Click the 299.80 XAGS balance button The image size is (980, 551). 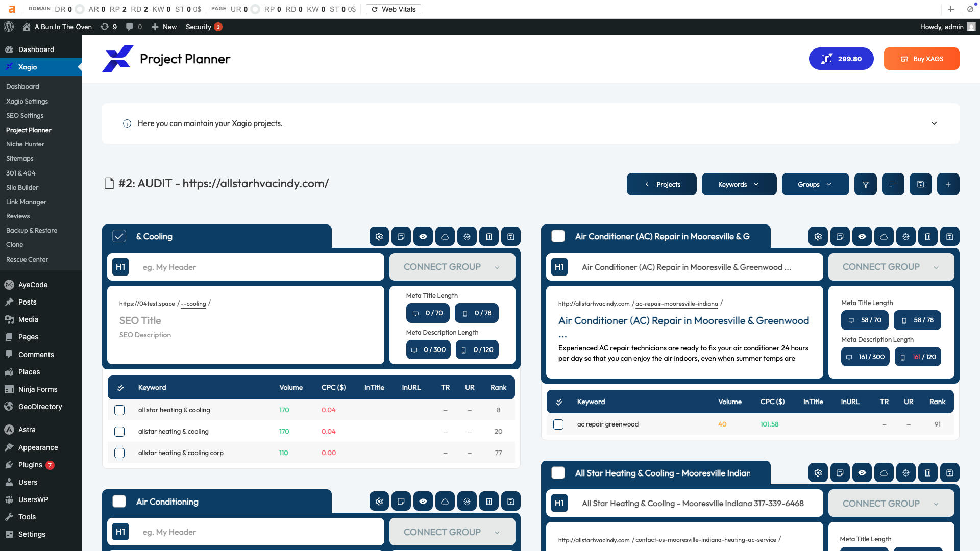click(x=841, y=59)
